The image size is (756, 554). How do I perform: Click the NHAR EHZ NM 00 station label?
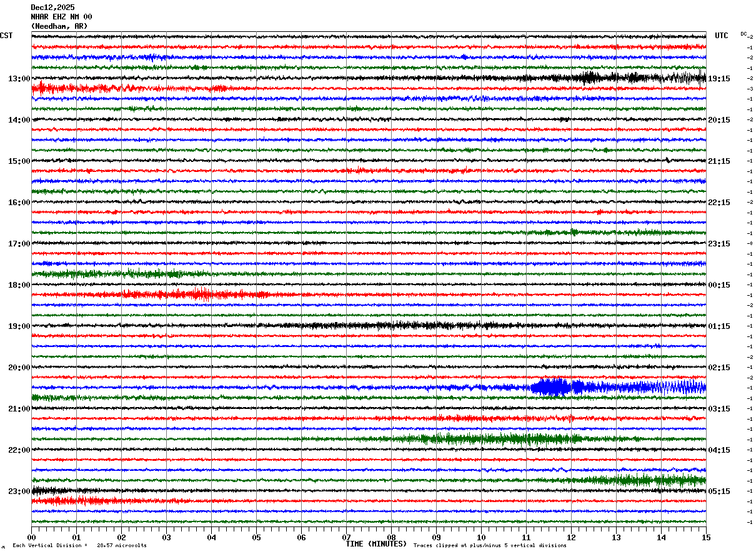point(61,17)
